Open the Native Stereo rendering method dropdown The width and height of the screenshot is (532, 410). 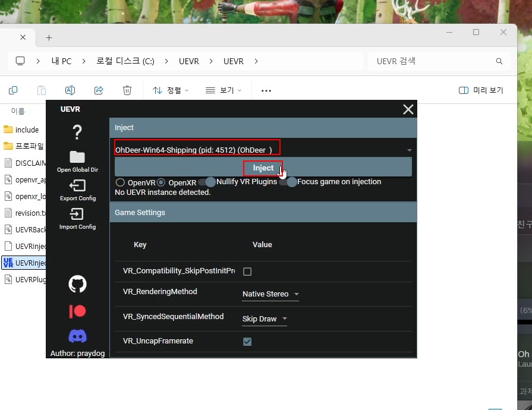pyautogui.click(x=270, y=294)
